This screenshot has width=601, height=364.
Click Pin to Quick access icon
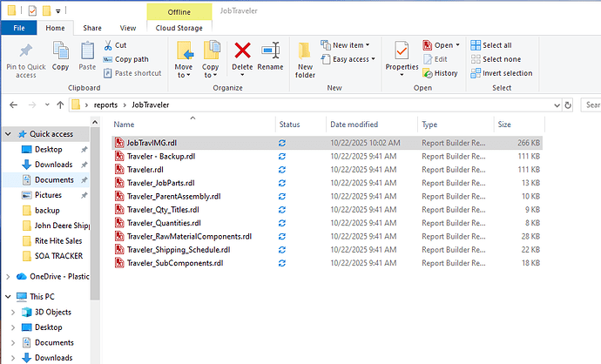[25, 51]
